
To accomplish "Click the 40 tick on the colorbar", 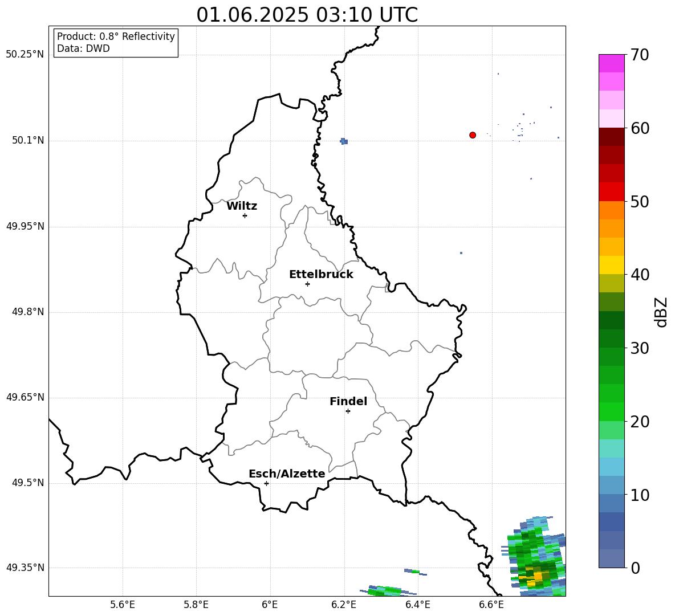I will (x=640, y=275).
